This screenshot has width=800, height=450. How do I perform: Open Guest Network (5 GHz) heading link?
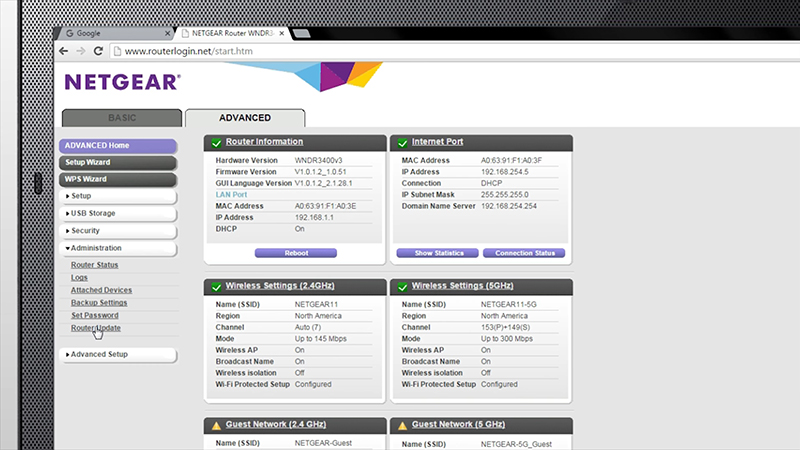(x=459, y=424)
